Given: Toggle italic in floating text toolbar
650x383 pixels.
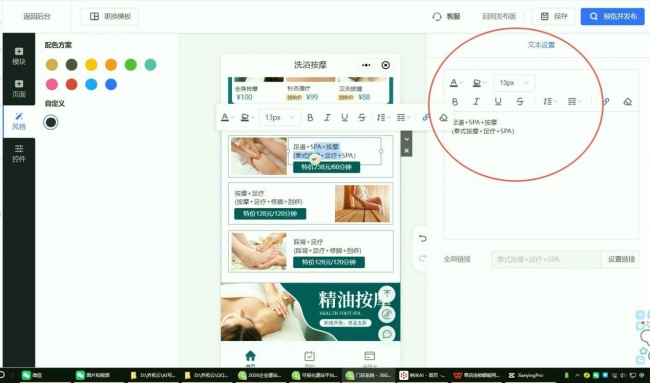Looking at the screenshot, I should [x=327, y=118].
